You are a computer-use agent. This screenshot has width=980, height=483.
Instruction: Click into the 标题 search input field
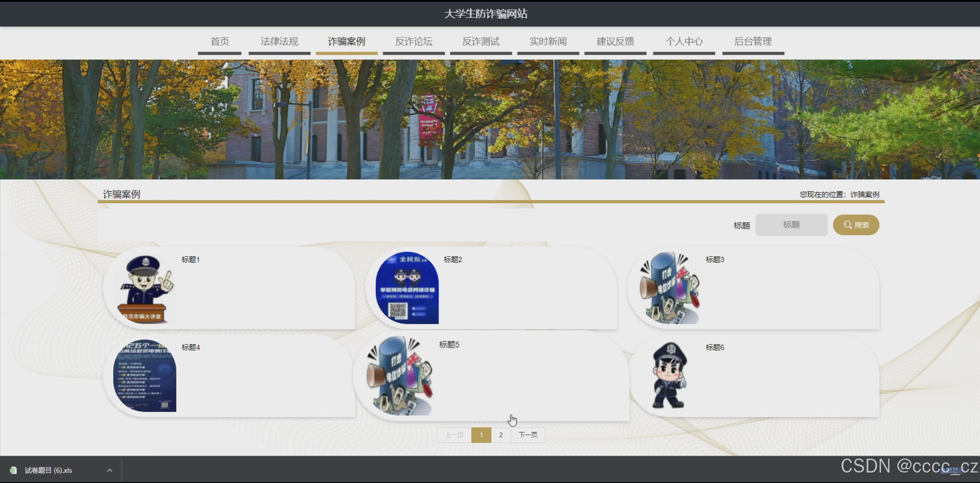tap(791, 225)
